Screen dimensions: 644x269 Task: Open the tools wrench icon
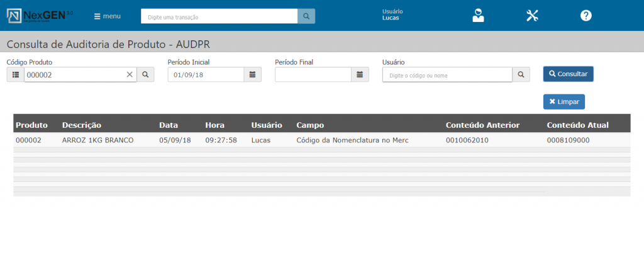point(532,16)
